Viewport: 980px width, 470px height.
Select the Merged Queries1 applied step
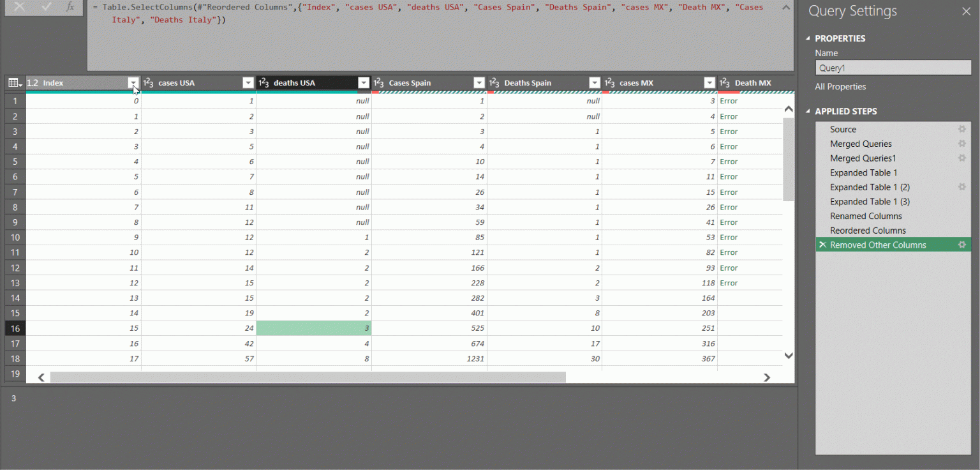point(862,158)
